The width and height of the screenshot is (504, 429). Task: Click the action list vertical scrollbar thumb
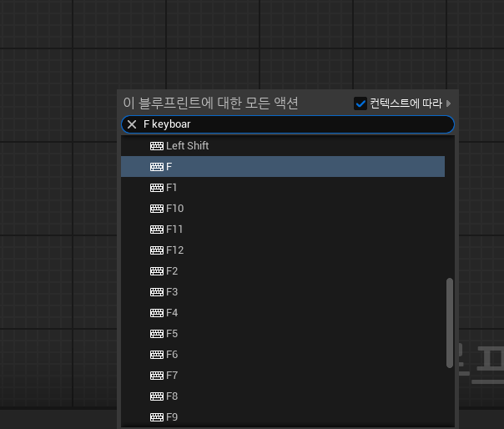(x=450, y=323)
